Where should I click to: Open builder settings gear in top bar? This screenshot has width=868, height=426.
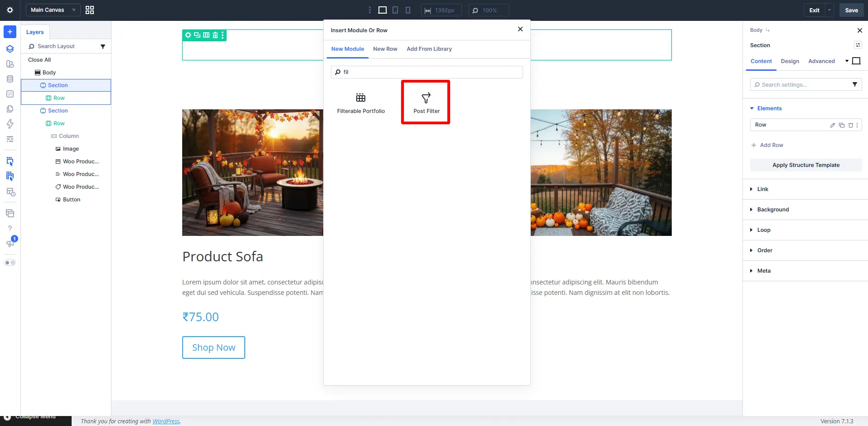click(10, 10)
